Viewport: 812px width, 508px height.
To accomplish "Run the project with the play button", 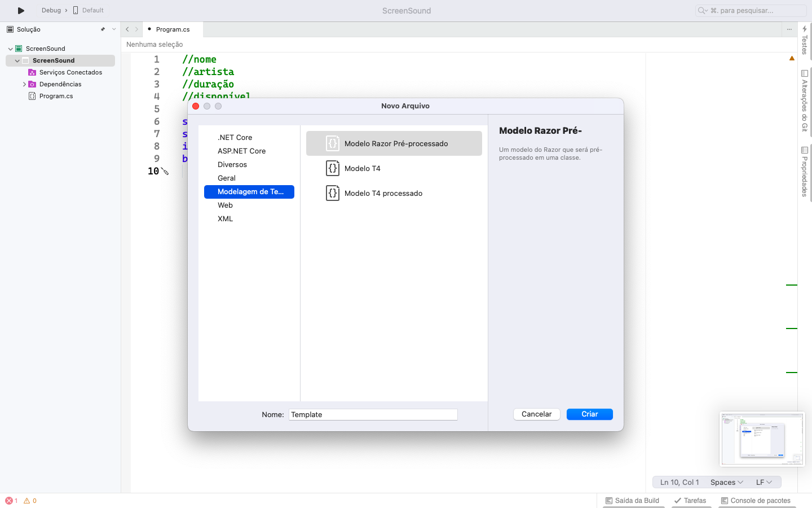I will coord(21,10).
